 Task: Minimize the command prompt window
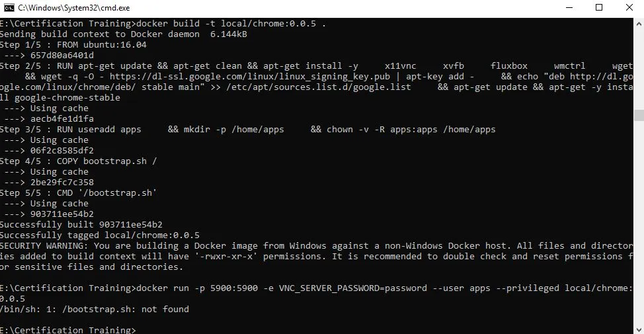pyautogui.click(x=569, y=7)
